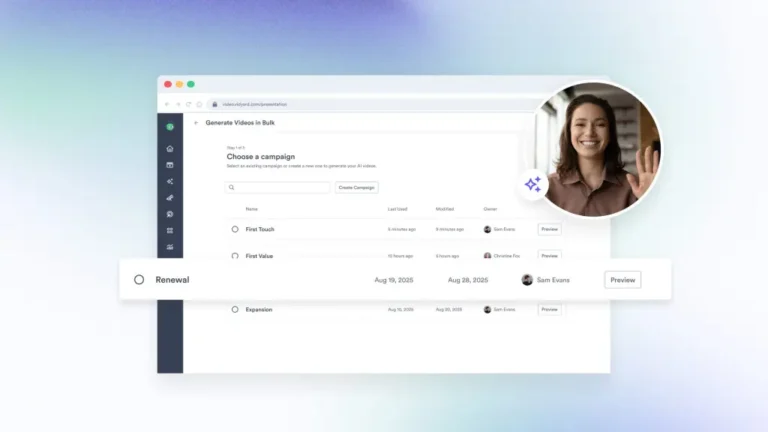This screenshot has height=432, width=768.
Task: Select the Renewal campaign radio button
Action: [x=139, y=280]
